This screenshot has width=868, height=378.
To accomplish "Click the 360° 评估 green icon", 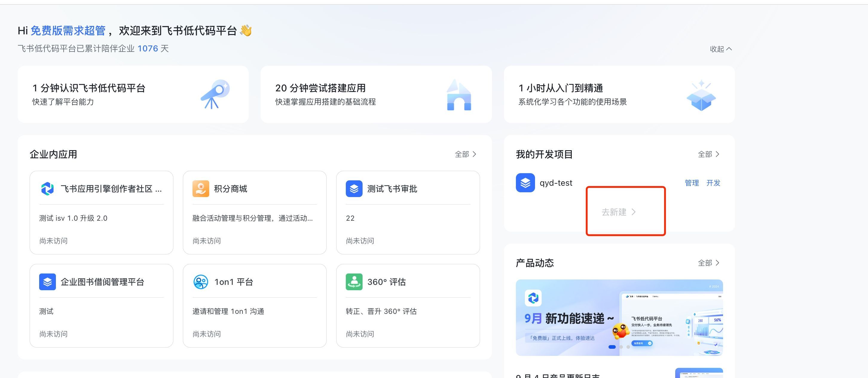I will (x=354, y=282).
